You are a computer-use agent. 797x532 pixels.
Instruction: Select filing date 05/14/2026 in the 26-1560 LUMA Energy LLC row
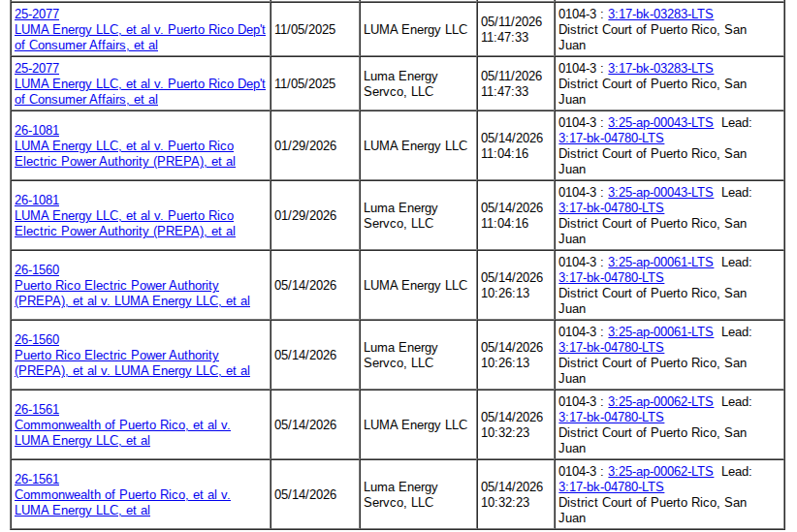(305, 285)
